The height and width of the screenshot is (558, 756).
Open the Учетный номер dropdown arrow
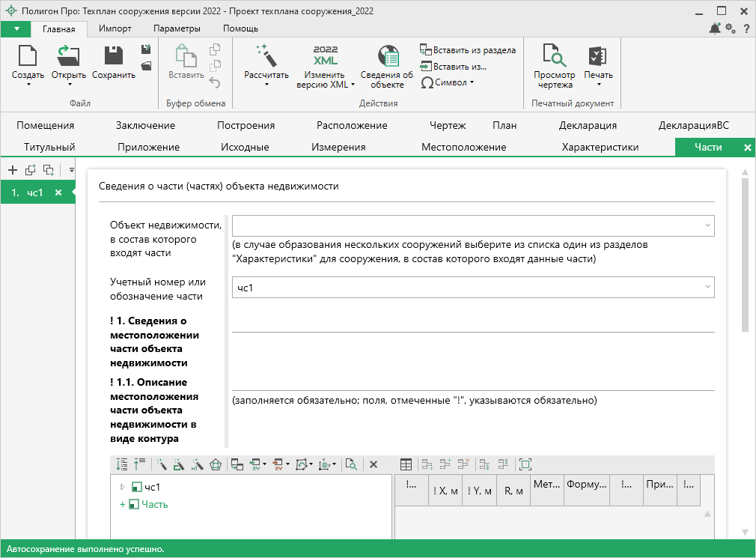(x=707, y=287)
